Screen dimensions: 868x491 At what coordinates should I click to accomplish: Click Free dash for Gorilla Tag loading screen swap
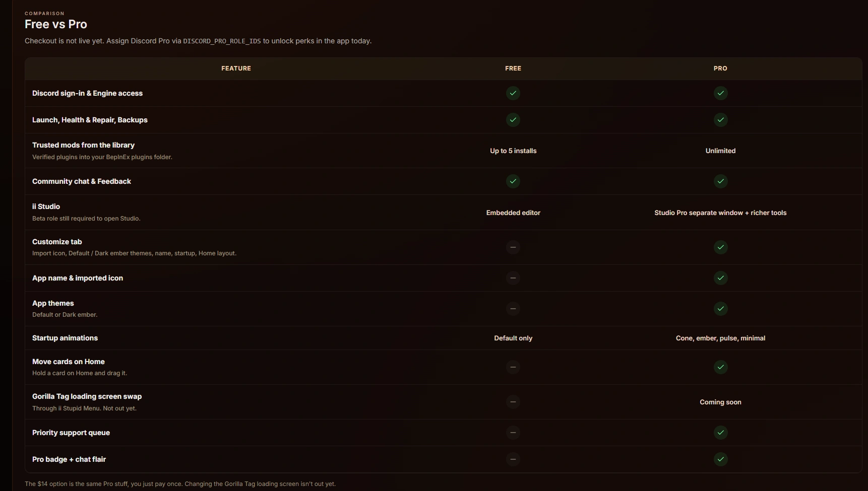tap(513, 402)
